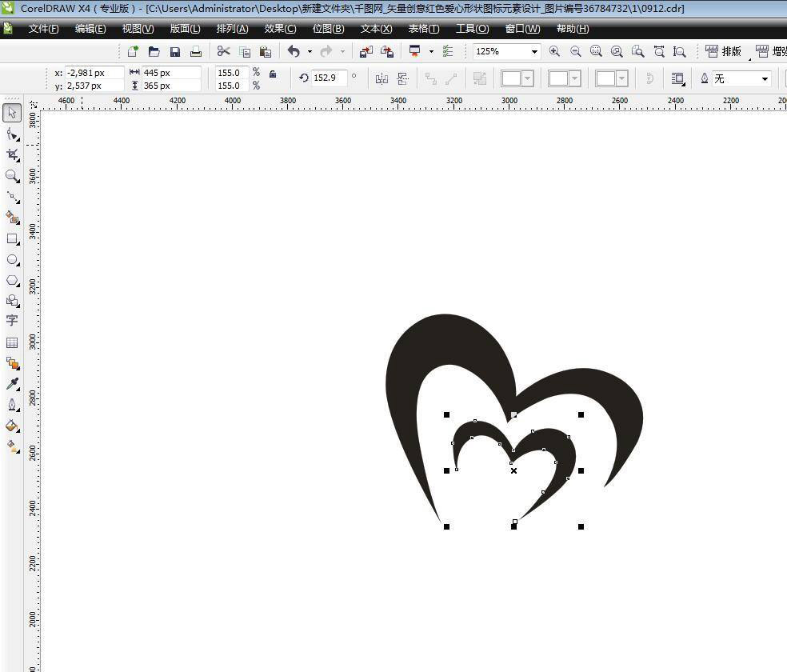
Task: Expand the outline width dropdown showing 无
Action: [x=765, y=78]
